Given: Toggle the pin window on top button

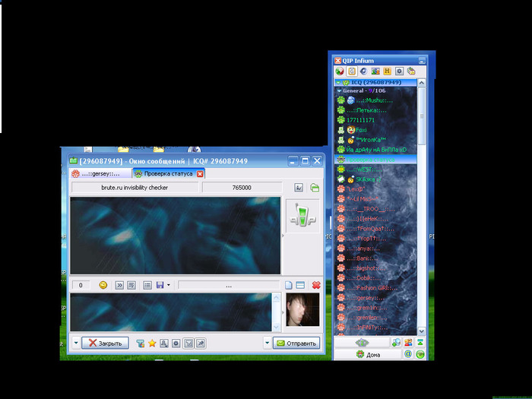Looking at the screenshot, I should click(x=201, y=344).
